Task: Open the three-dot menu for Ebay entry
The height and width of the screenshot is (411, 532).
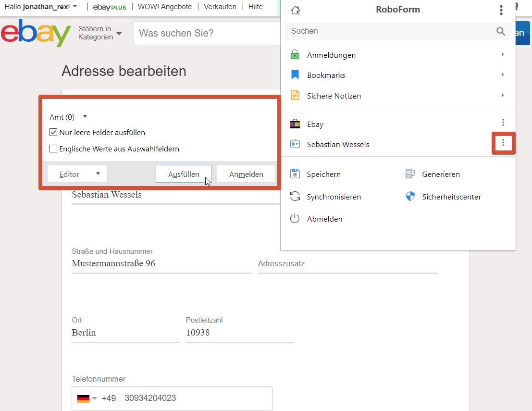Action: pyautogui.click(x=503, y=123)
